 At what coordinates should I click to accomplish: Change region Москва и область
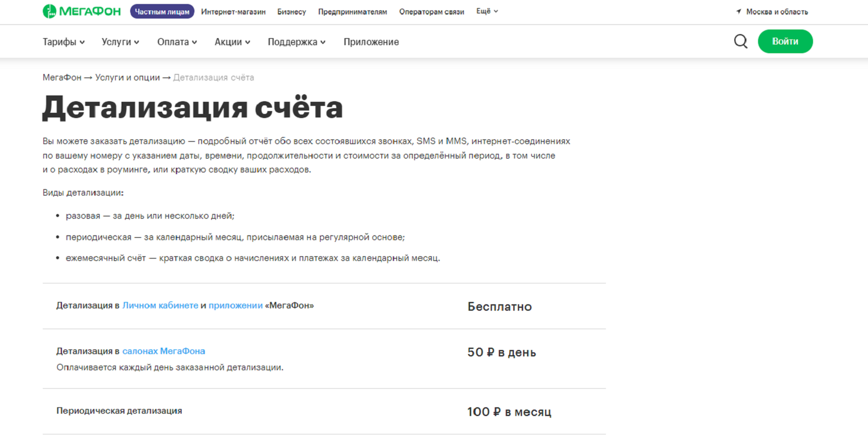(777, 12)
